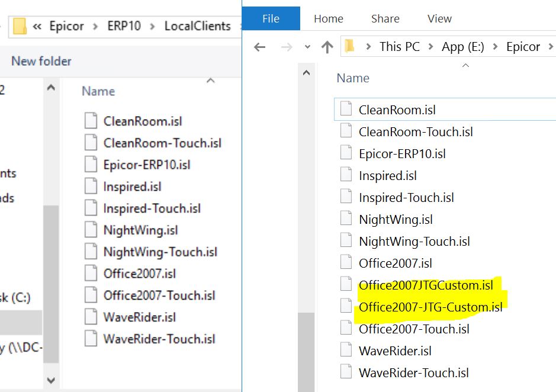Select CleanRoom-Touch.isl in right window
556x392 pixels.
coord(416,132)
